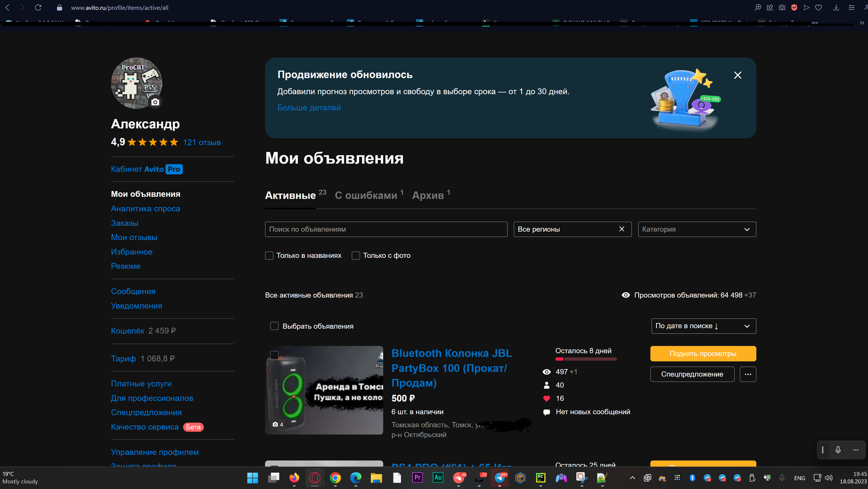Open Firefox from the taskbar
868x489 pixels.
point(294,478)
